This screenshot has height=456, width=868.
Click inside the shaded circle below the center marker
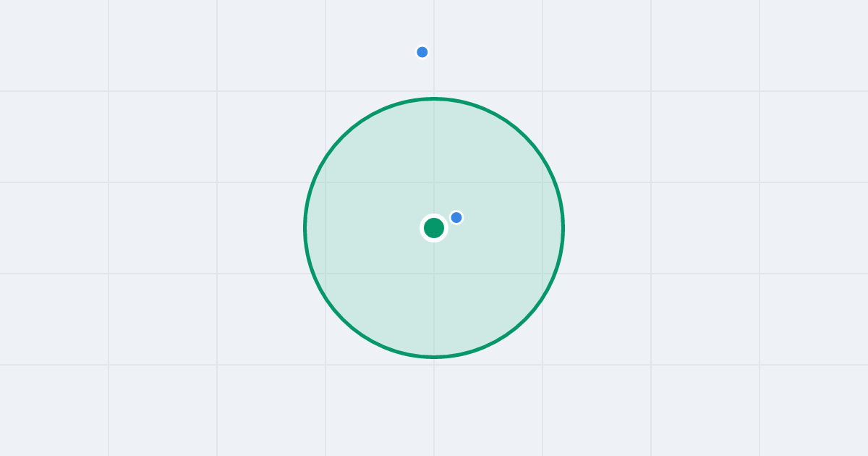(434, 297)
